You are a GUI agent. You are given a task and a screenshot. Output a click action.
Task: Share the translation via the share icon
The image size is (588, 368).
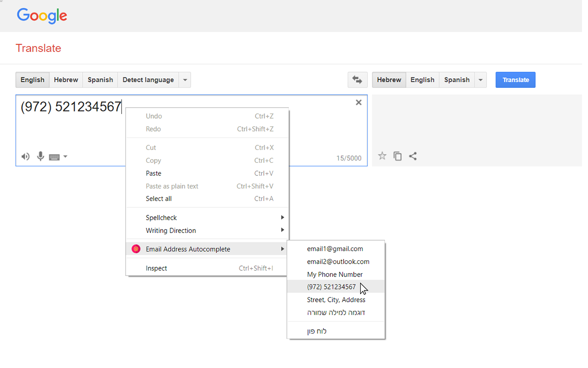pyautogui.click(x=413, y=156)
